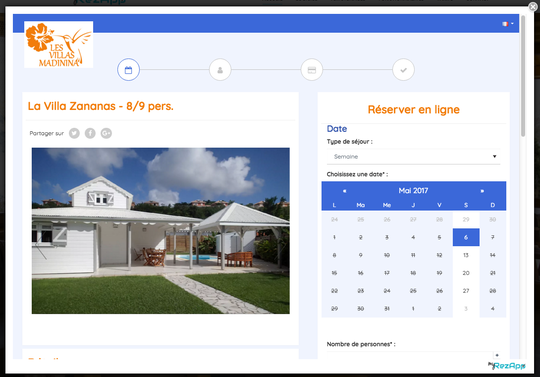540x377 pixels.
Task: Click the calendar step icon
Action: click(128, 70)
